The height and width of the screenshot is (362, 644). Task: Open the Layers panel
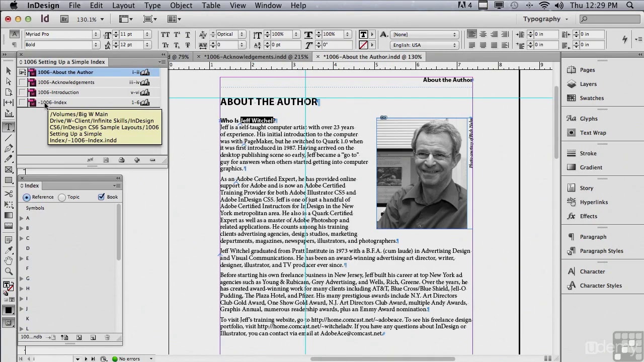(x=588, y=84)
